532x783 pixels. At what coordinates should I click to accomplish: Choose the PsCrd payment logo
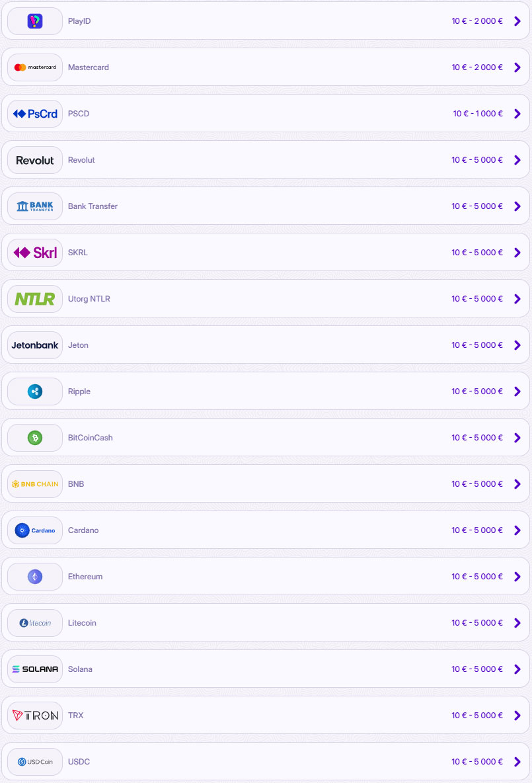(x=35, y=114)
